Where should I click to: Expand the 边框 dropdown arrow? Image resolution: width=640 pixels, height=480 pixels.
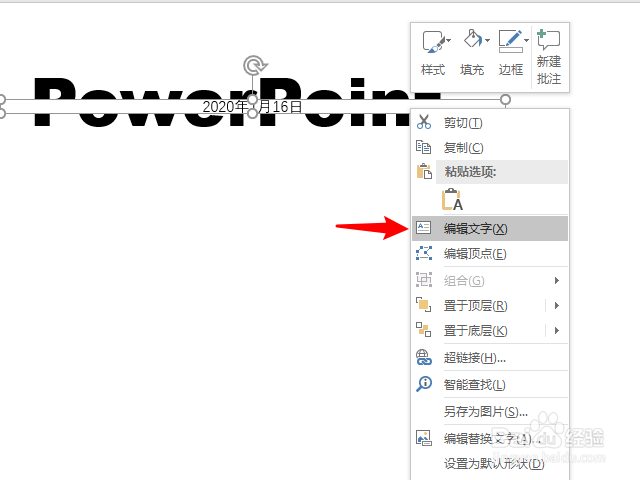[526, 40]
